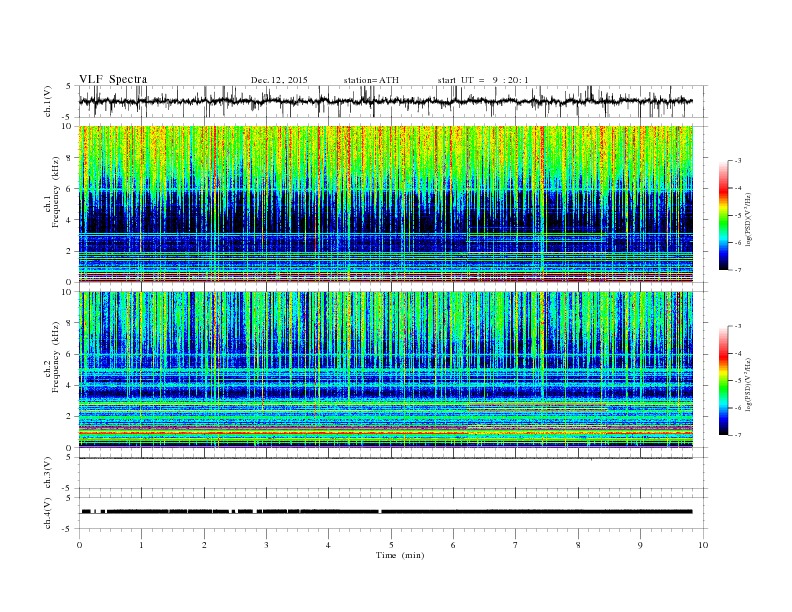Click the "6" kHz tick on ch.1 frequency axis
The image size is (792, 612).
69,189
